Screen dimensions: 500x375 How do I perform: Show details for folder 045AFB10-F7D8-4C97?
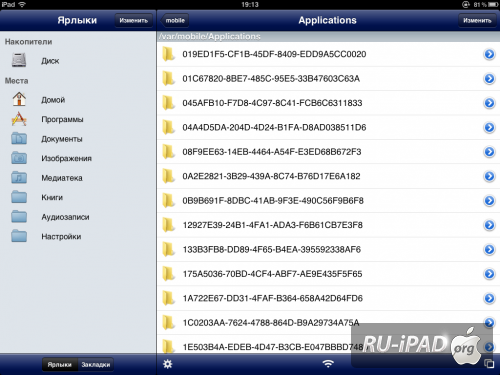(489, 103)
